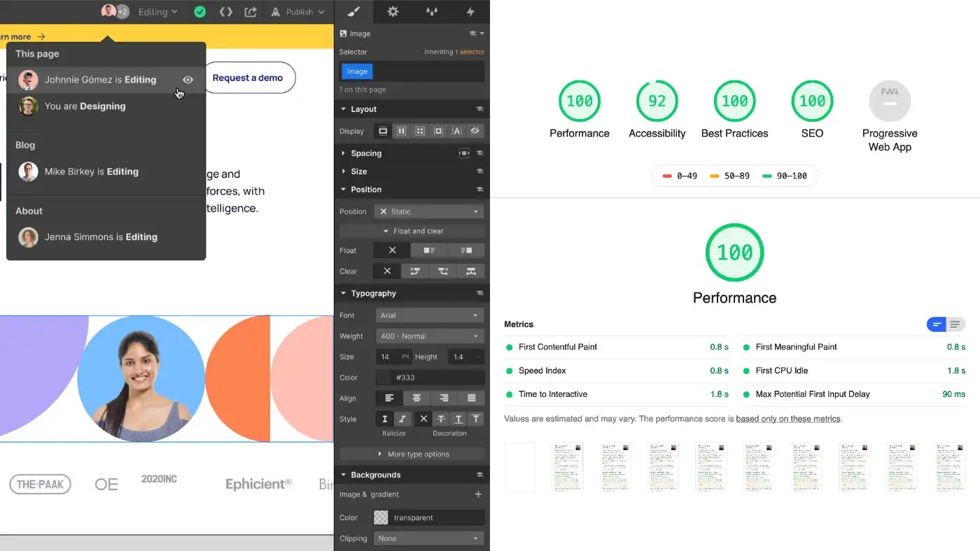Hide element using display None icon
Screen dimensions: 980x551
(x=475, y=131)
